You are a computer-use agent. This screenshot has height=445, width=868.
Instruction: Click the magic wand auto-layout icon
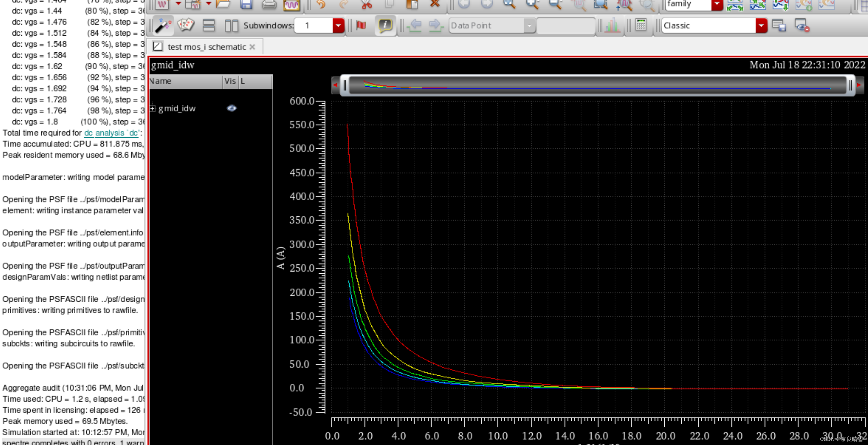pyautogui.click(x=163, y=25)
